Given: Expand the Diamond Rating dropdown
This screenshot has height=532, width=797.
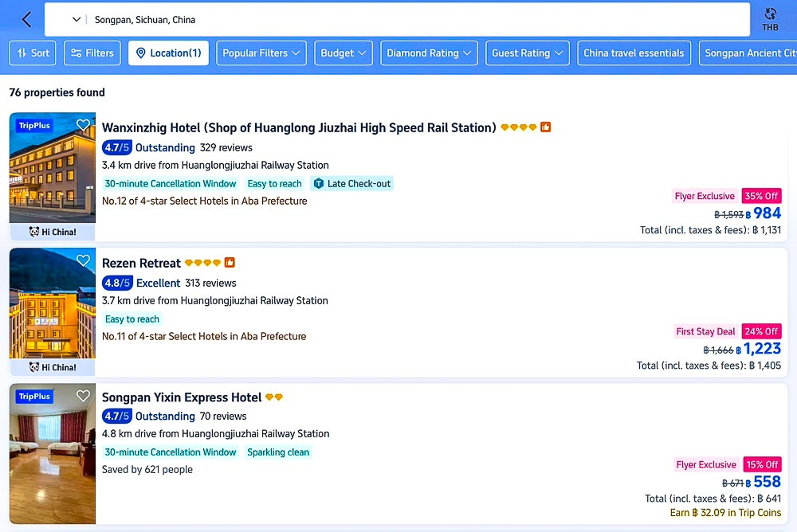Looking at the screenshot, I should (429, 53).
